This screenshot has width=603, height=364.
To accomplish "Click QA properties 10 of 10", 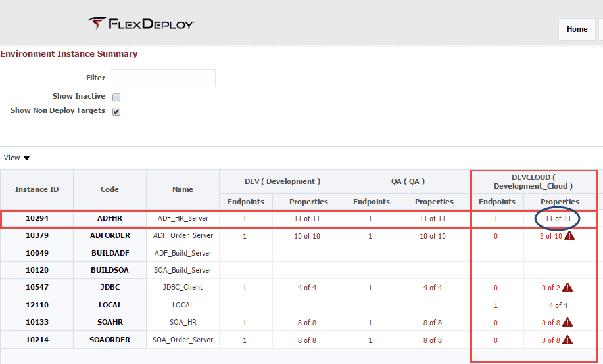I will tap(433, 236).
